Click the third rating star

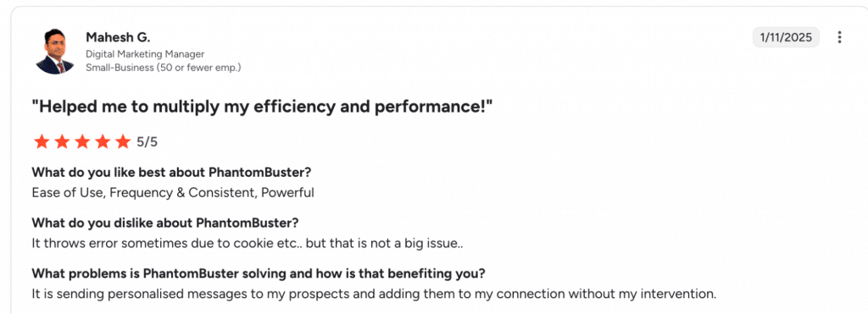coord(82,142)
